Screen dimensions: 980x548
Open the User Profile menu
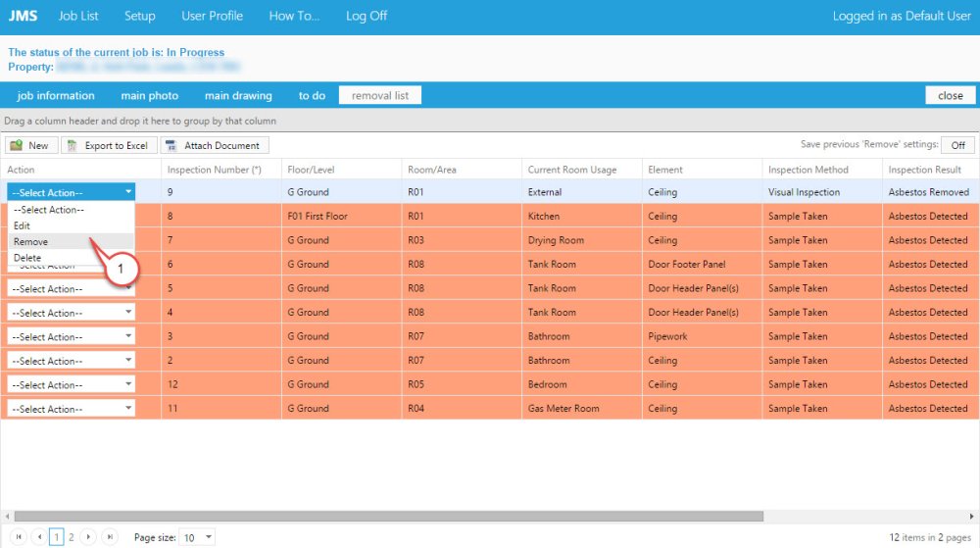(212, 16)
